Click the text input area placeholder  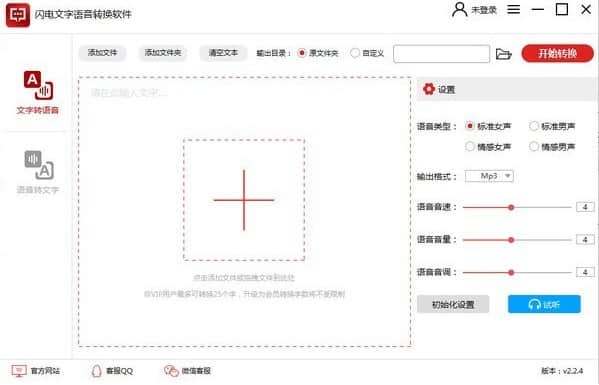point(129,93)
